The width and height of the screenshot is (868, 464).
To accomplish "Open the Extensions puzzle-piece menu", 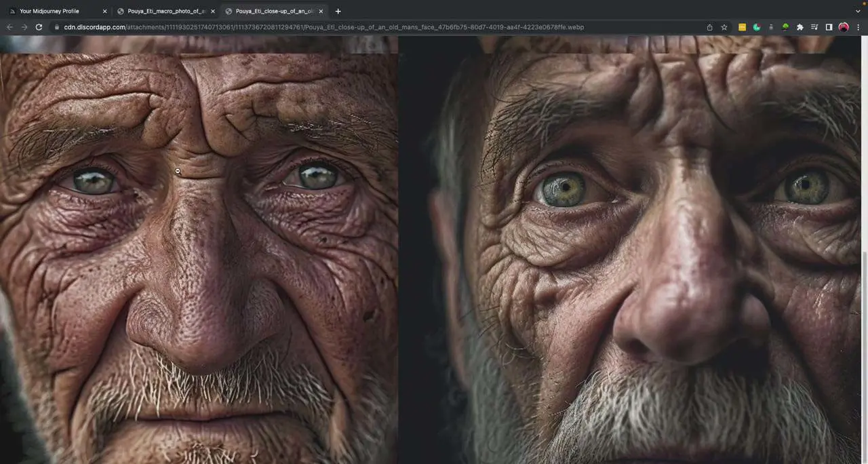I will (800, 27).
